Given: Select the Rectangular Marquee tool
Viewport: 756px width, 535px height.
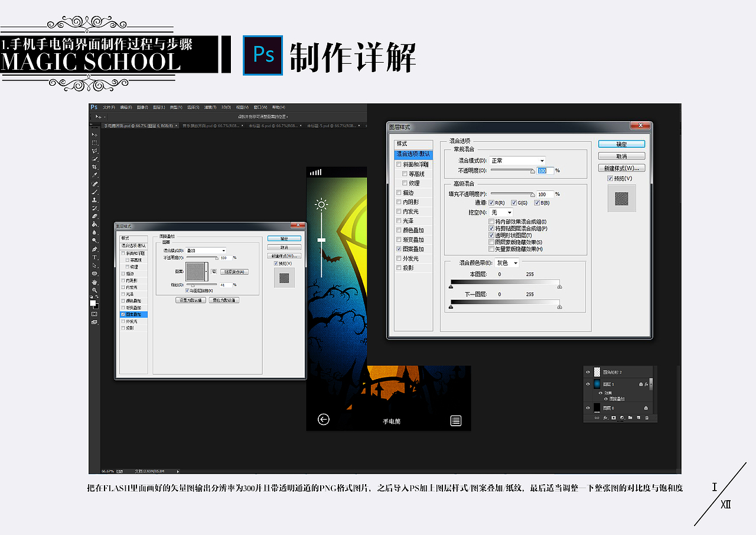Looking at the screenshot, I should pos(94,143).
